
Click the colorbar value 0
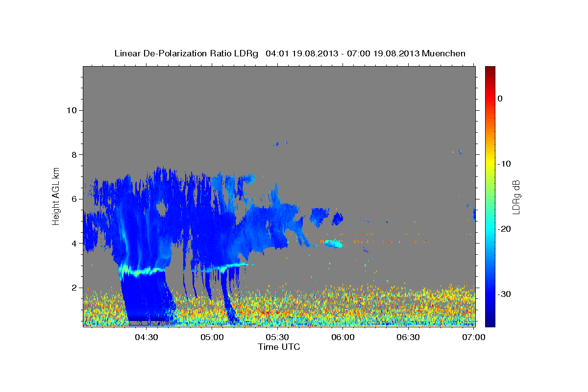click(x=500, y=98)
